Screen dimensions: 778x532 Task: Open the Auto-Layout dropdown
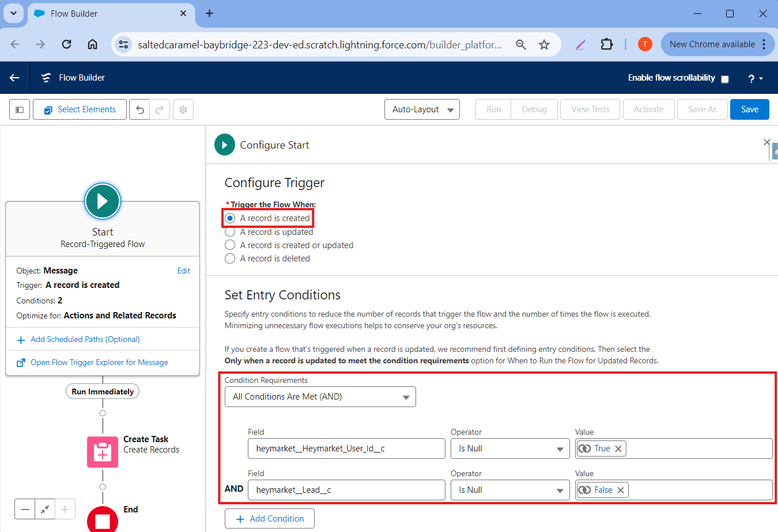pos(422,109)
